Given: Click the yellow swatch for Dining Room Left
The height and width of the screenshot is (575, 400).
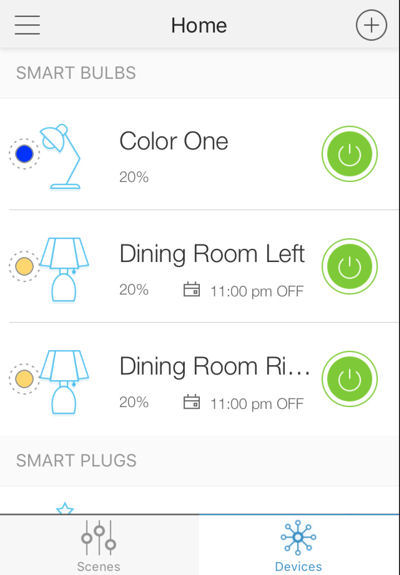Looking at the screenshot, I should 25,267.
